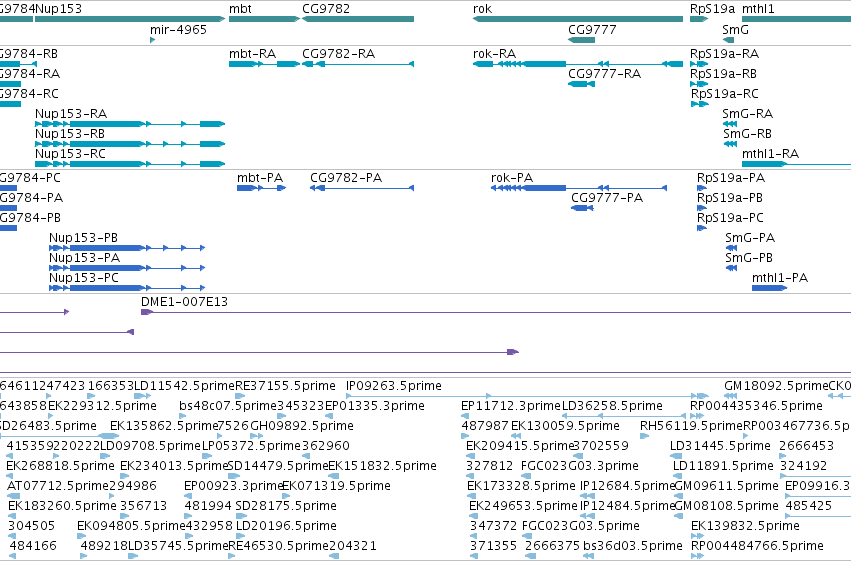Image resolution: width=851 pixels, height=561 pixels.
Task: Click the LD20196.5prime EST label
Action: (x=287, y=527)
